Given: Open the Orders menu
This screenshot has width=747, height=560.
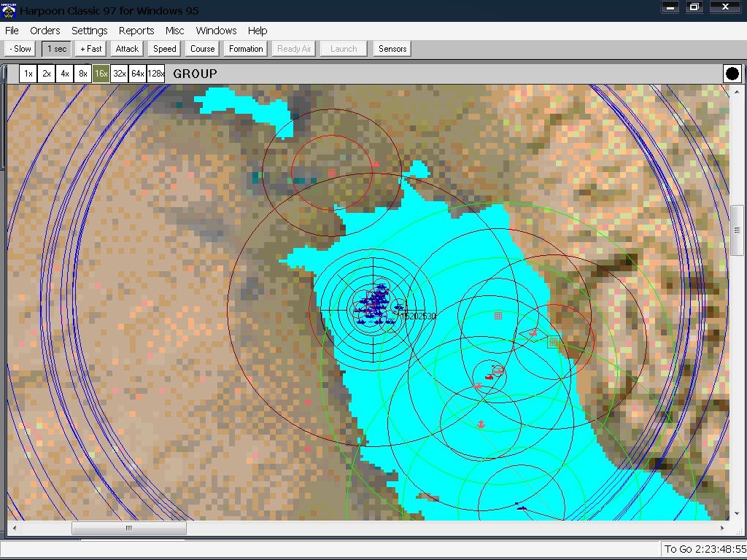Looking at the screenshot, I should [45, 31].
